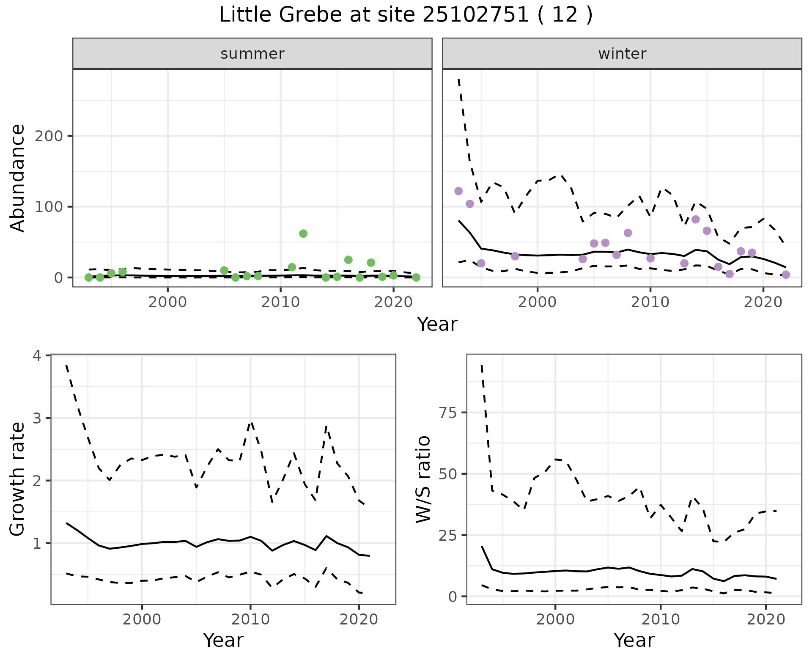The image size is (812, 660).
Task: Click the Year label under W/S ratio plot
Action: (x=634, y=640)
